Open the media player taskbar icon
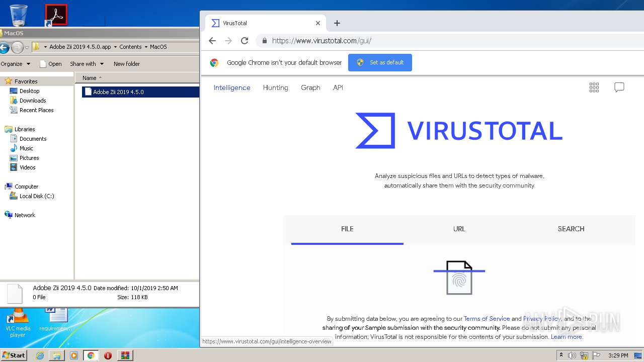Viewport: 644px width, 362px height. pos(74,355)
